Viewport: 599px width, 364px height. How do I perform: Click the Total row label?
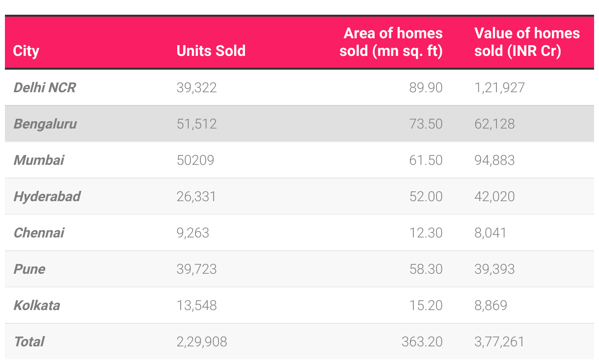29,341
